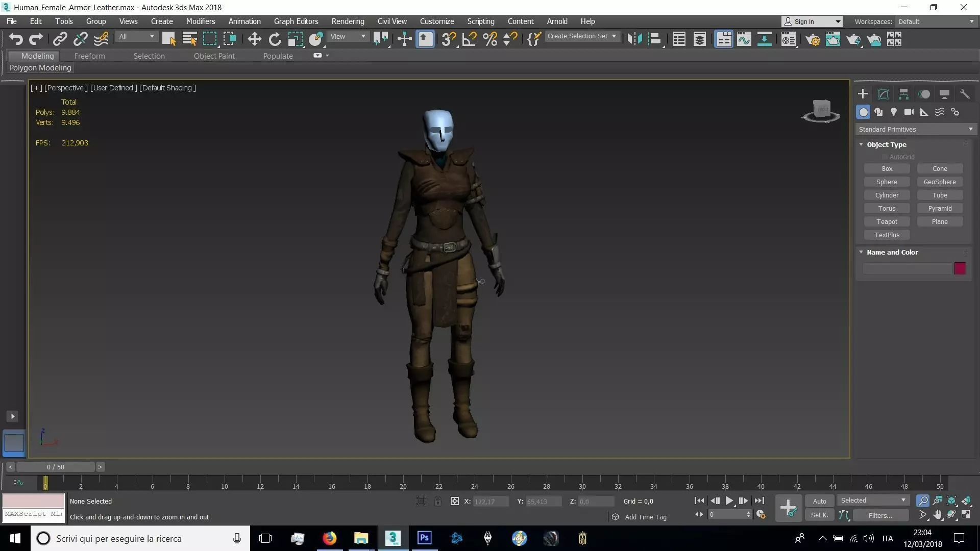The image size is (980, 551).
Task: Click the Set Key button
Action: pos(819,515)
